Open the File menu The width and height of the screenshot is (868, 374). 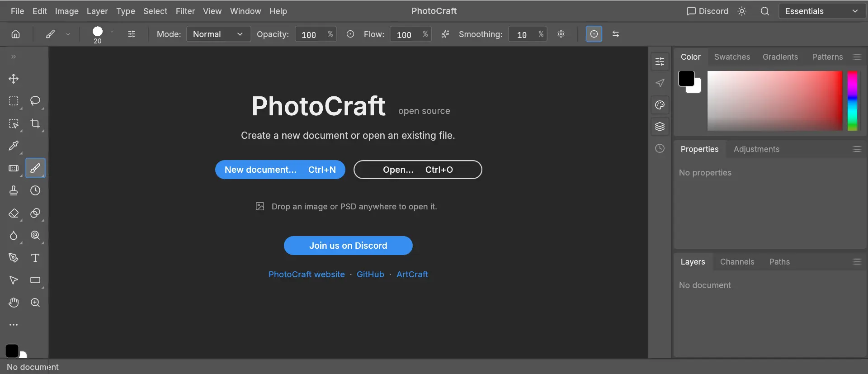(x=17, y=11)
